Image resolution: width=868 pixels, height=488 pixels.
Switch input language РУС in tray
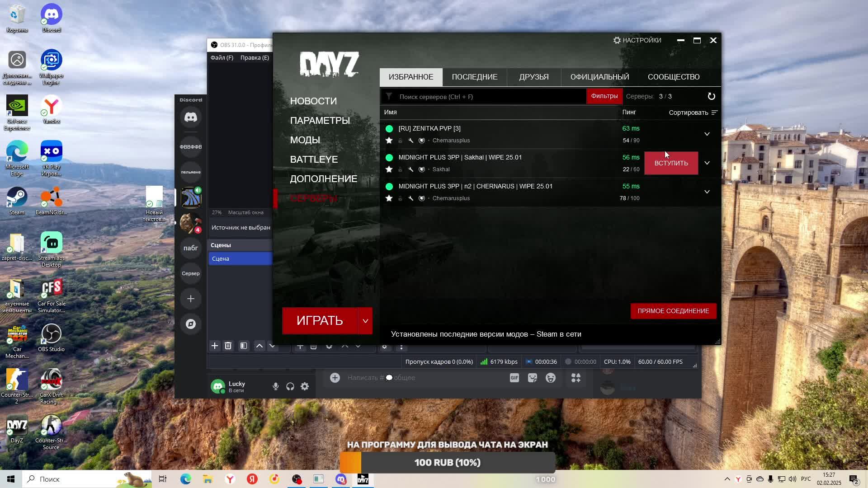(806, 479)
